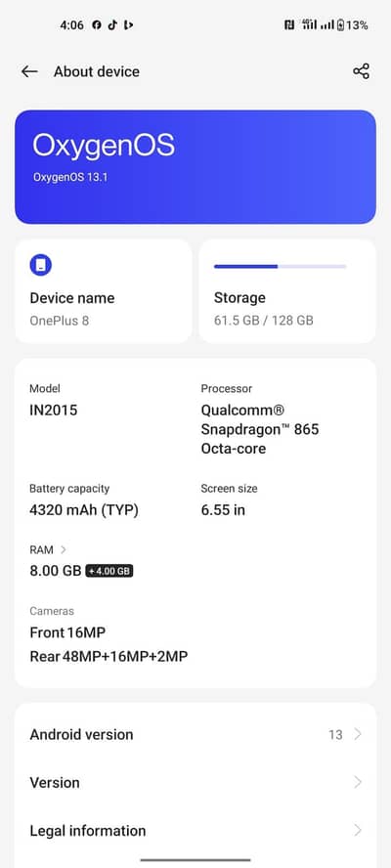Open the Version entry chevron
Screen dimensions: 391x868
(358, 782)
